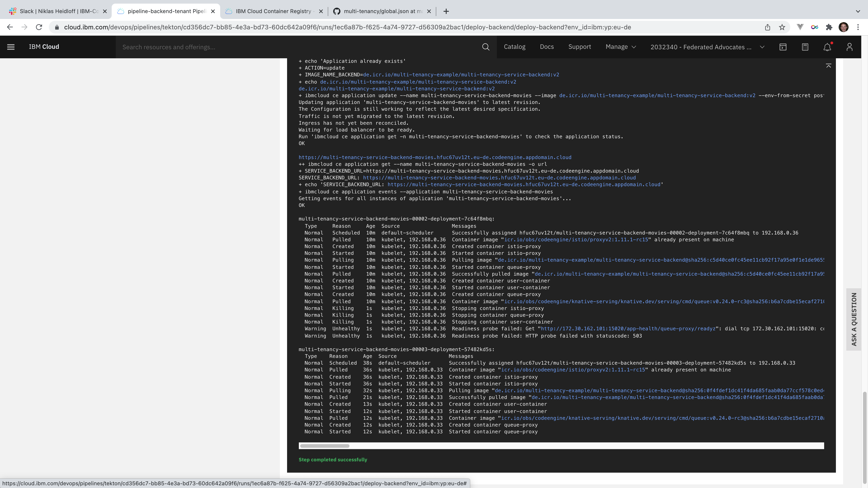
Task: Click the horizontal log scrollbar thumb
Action: (325, 446)
